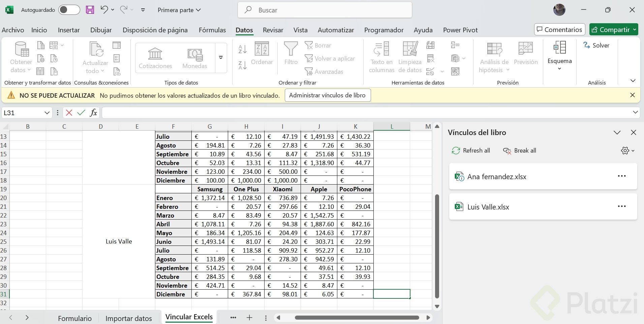
Task: Click Refresh all in Vínculos panel
Action: point(471,151)
